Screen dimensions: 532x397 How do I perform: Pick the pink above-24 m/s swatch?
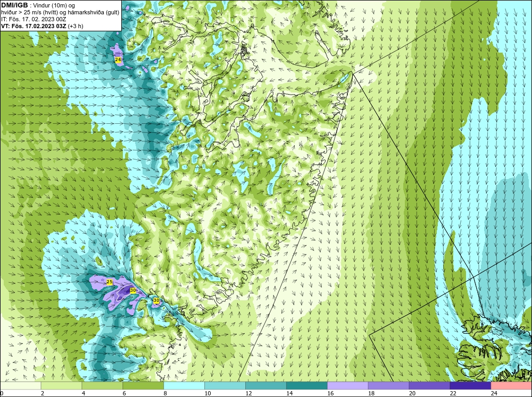tap(511, 385)
